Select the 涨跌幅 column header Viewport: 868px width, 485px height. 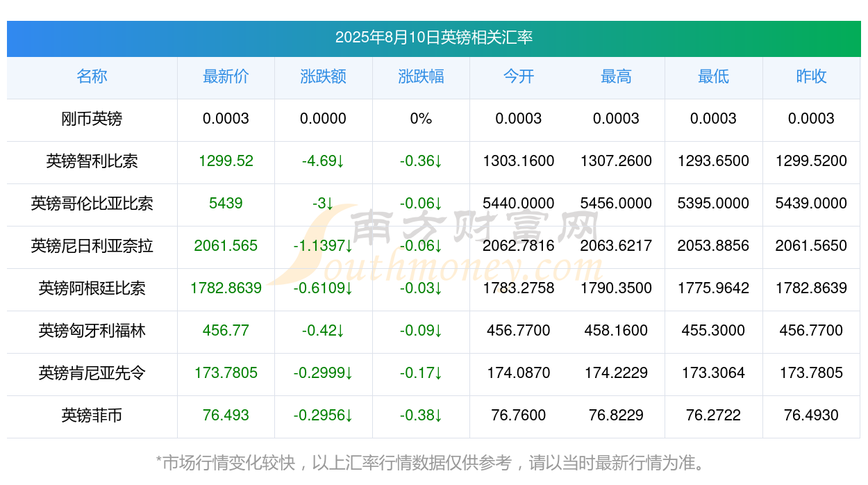coord(421,76)
